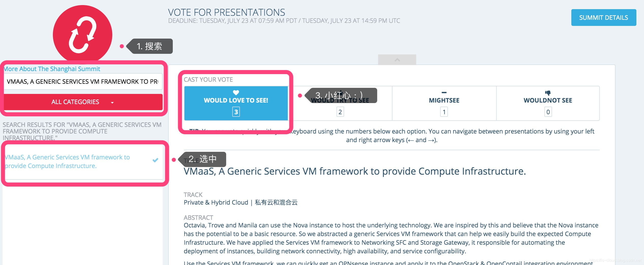The image size is (644, 265).
Task: Click the red circular summit logo
Action: (x=82, y=34)
